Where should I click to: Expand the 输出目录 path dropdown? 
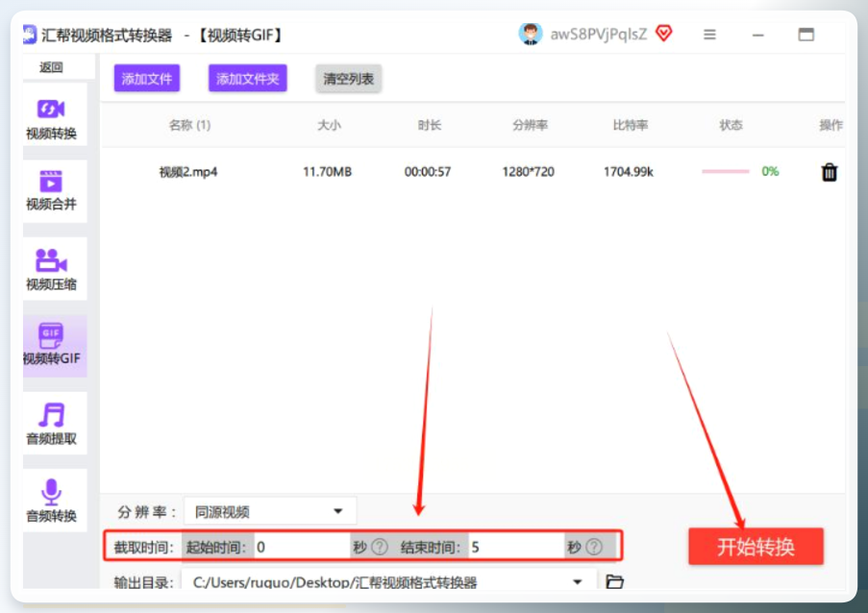tap(578, 581)
